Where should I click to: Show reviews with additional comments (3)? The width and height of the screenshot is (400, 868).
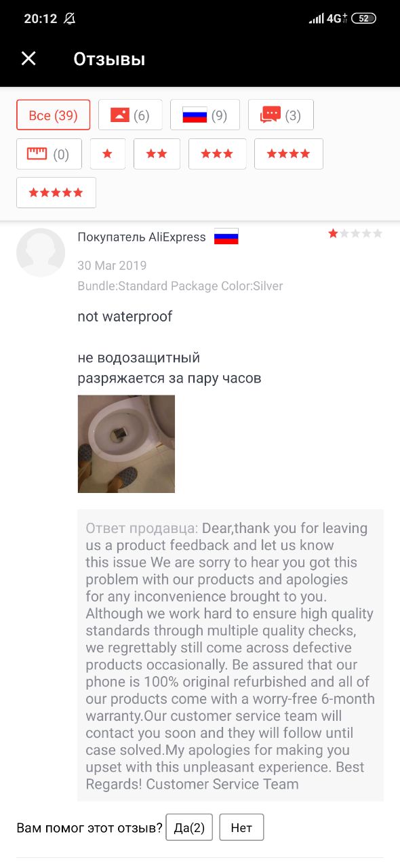click(x=281, y=115)
